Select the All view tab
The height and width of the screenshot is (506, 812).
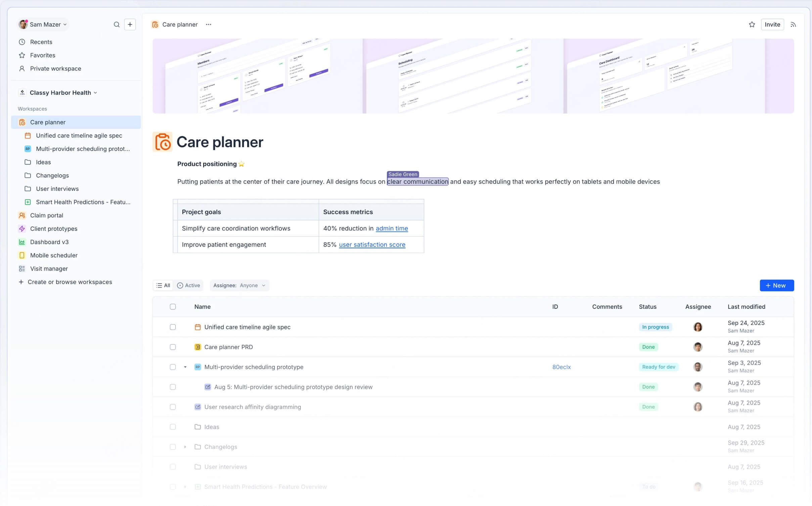pos(163,286)
